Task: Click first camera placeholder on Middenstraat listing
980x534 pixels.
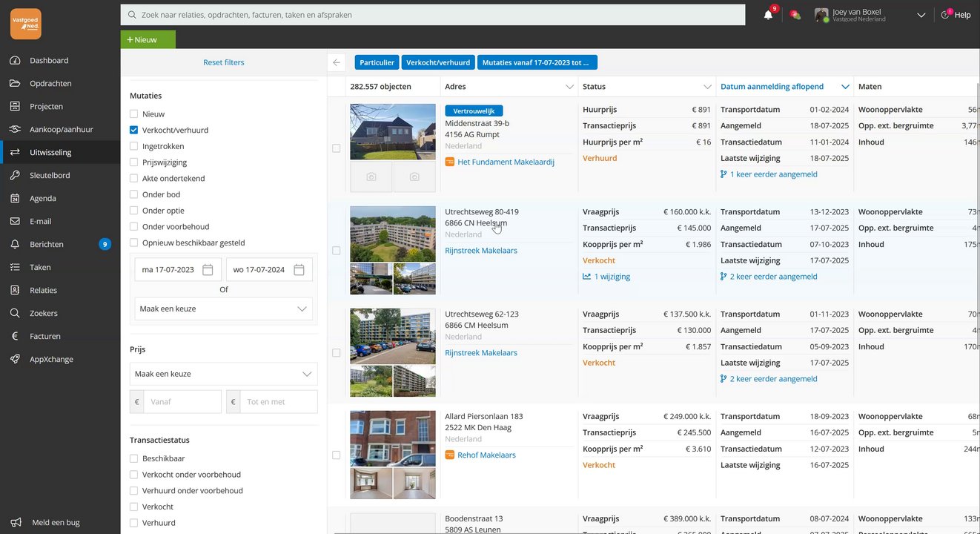Action: coord(371,177)
